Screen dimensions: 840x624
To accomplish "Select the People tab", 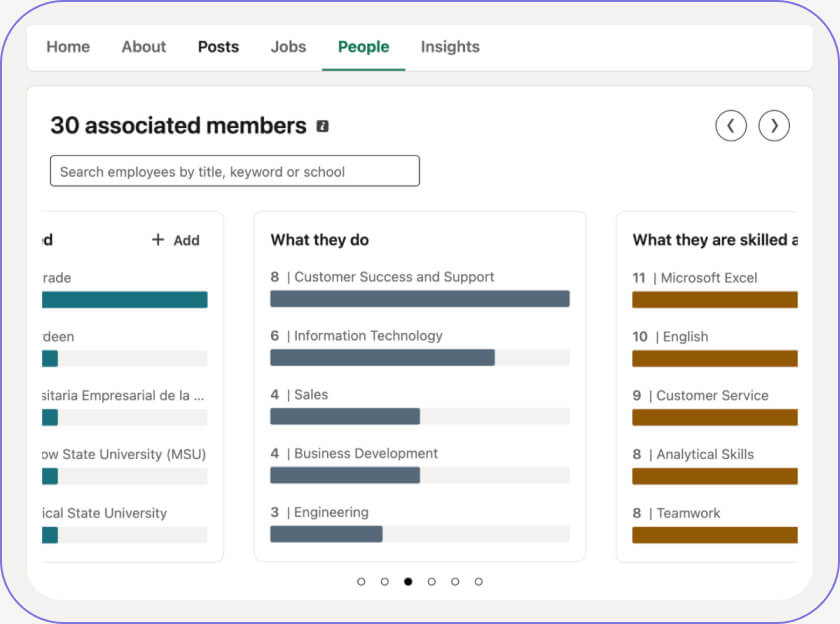I will tap(363, 47).
